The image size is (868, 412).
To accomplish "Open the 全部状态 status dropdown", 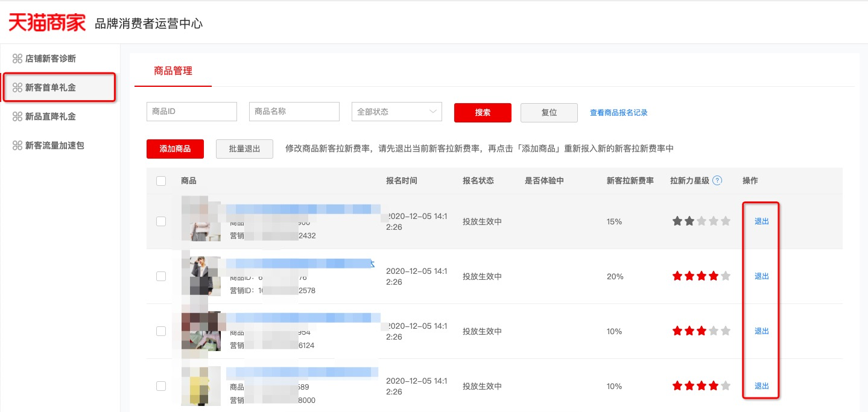I will (x=397, y=112).
